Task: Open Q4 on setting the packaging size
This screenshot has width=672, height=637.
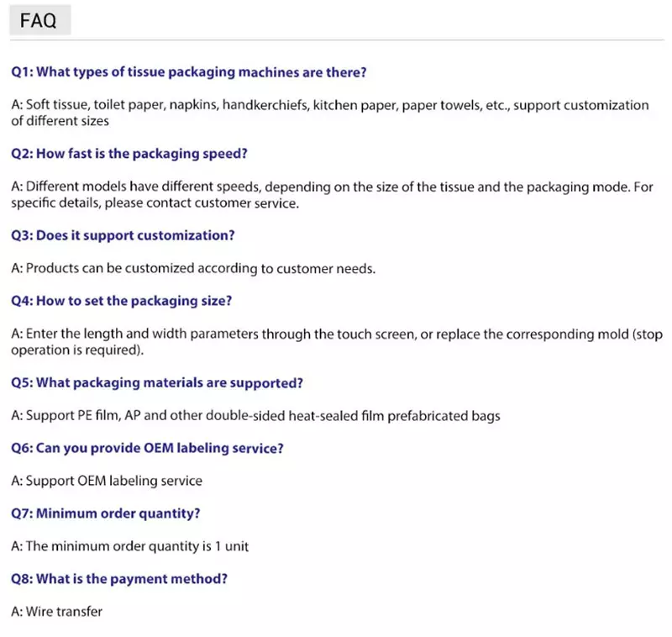Action: coord(121,300)
